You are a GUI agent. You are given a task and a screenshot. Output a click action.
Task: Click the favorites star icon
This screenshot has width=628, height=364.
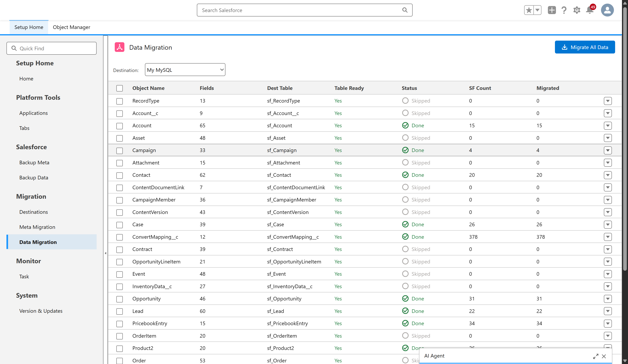coord(529,10)
